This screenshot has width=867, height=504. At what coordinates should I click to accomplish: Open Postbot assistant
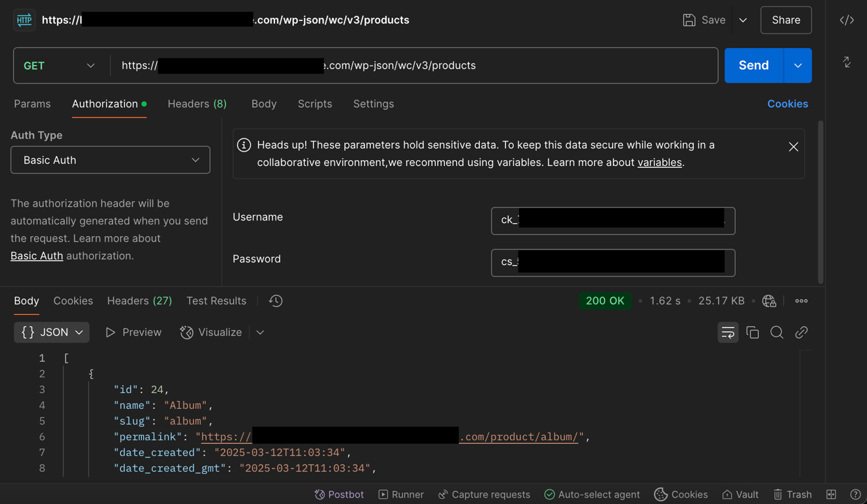(339, 494)
